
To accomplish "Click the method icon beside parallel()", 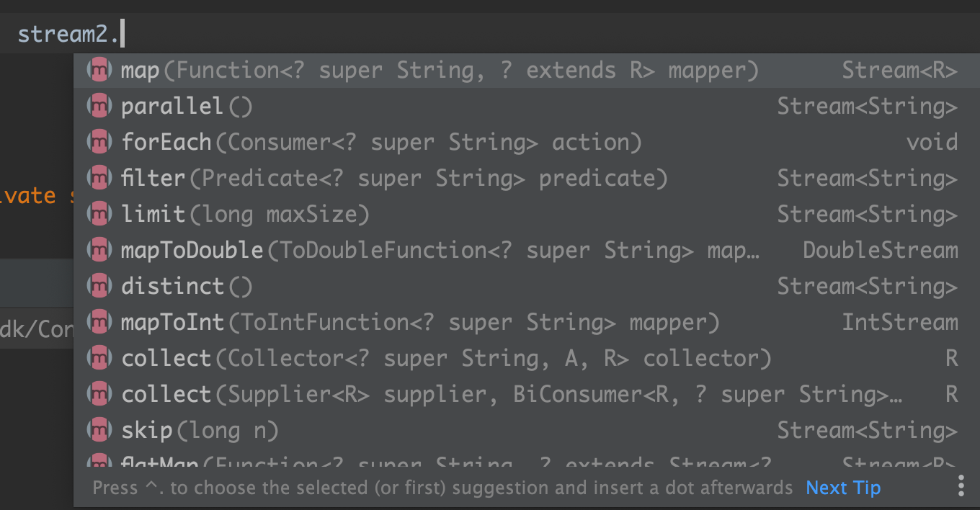I will [x=99, y=107].
